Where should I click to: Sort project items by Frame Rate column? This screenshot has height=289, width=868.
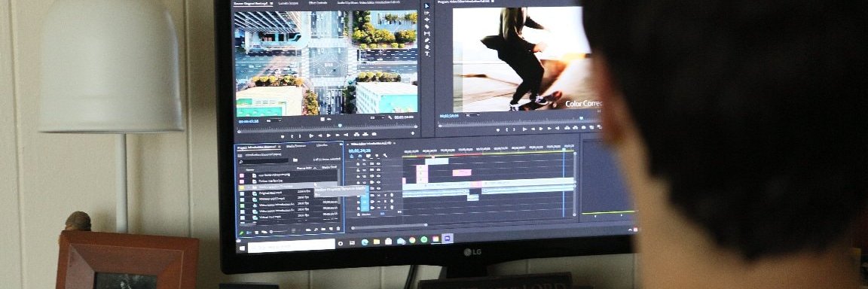tap(304, 168)
